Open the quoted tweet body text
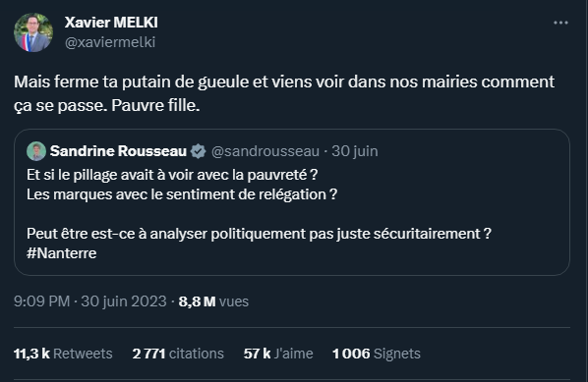Viewport: 588px width, 382px height. pos(259,214)
